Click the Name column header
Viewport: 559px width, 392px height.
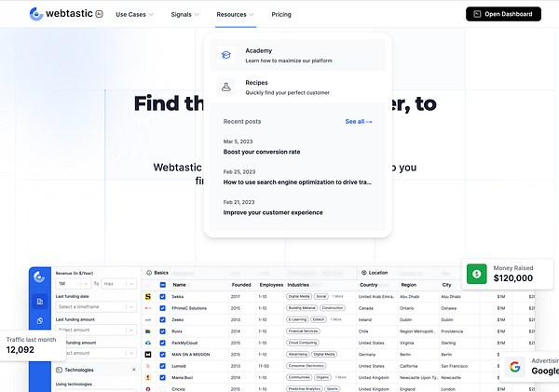pos(179,285)
